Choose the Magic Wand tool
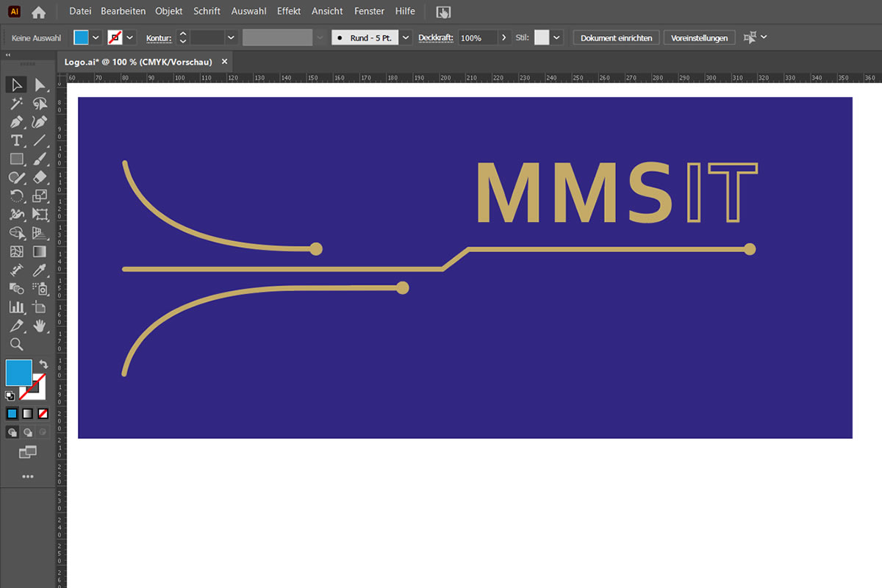Screen dimensions: 882x588 17,104
